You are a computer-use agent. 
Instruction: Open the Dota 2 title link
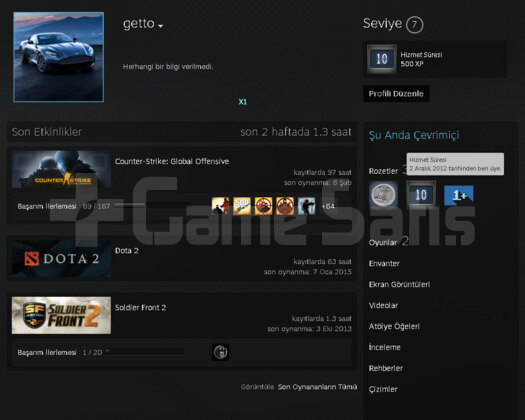pyautogui.click(x=127, y=251)
